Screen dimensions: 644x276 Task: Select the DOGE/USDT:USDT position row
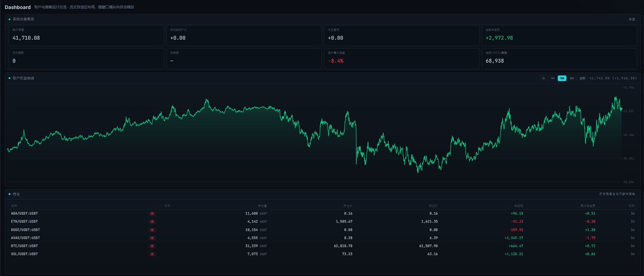coord(322,229)
